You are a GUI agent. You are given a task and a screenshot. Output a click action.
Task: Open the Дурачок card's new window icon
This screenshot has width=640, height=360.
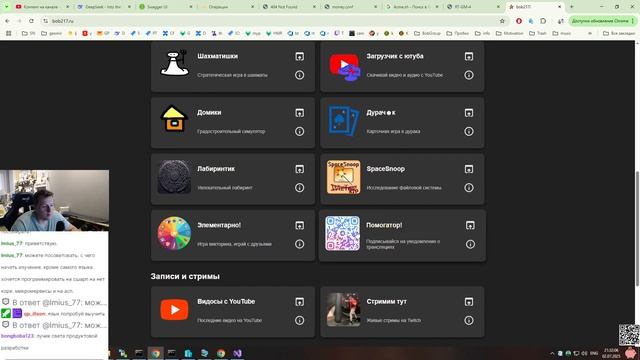coord(469,113)
